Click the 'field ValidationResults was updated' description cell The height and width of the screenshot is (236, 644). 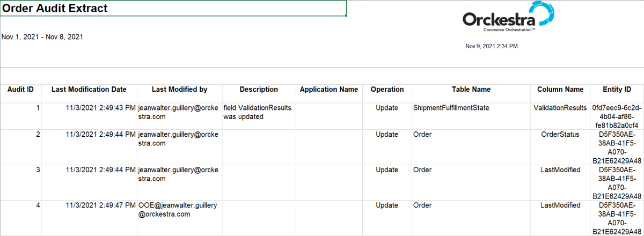tap(258, 112)
